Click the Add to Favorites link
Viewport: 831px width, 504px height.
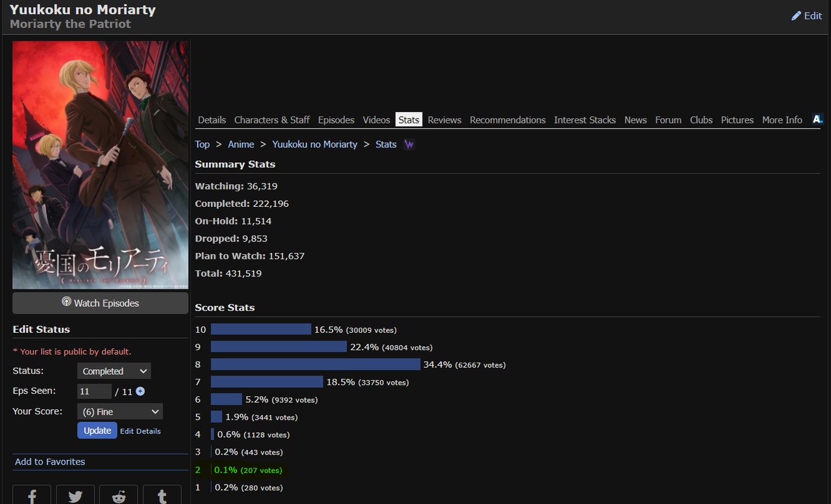50,462
